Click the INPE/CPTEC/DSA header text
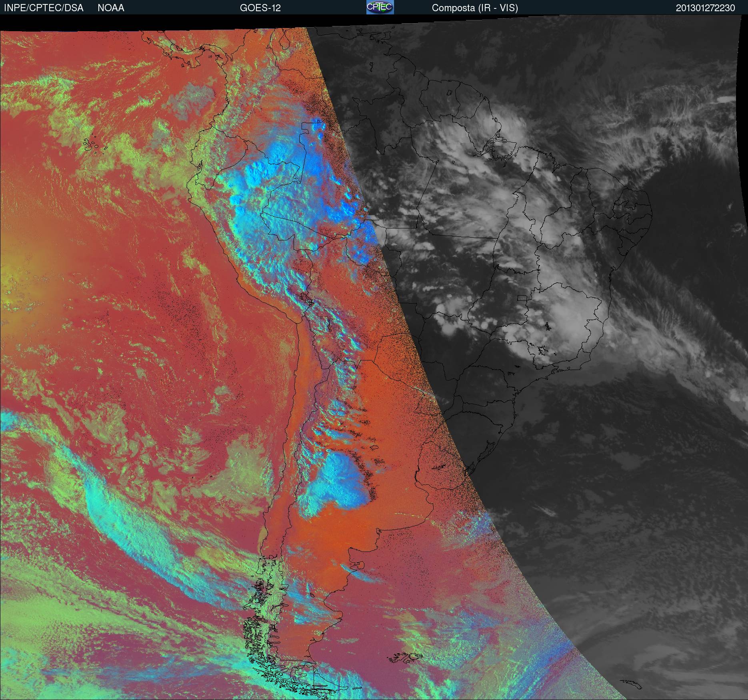This screenshot has width=748, height=700. [44, 8]
